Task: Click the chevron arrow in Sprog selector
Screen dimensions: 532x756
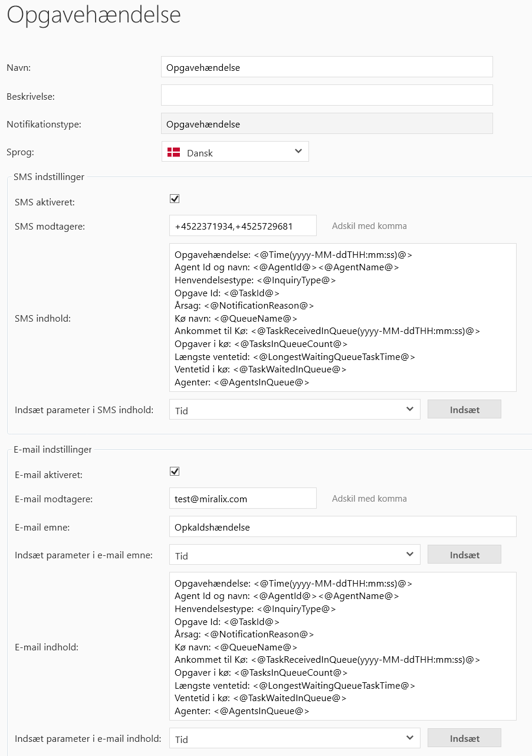Action: click(298, 152)
